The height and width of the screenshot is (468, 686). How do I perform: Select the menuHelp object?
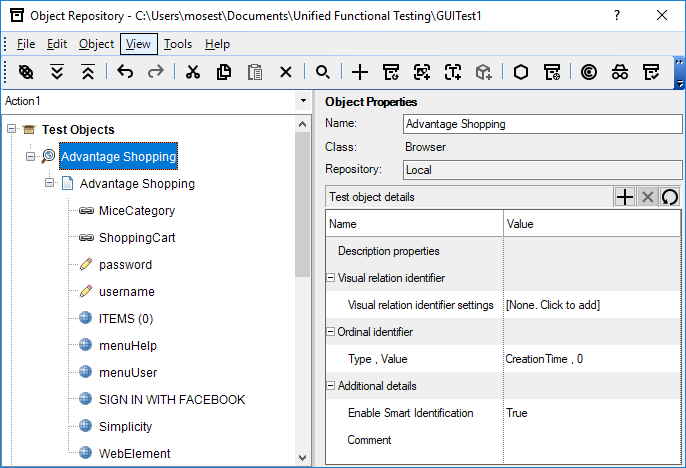pos(128,346)
